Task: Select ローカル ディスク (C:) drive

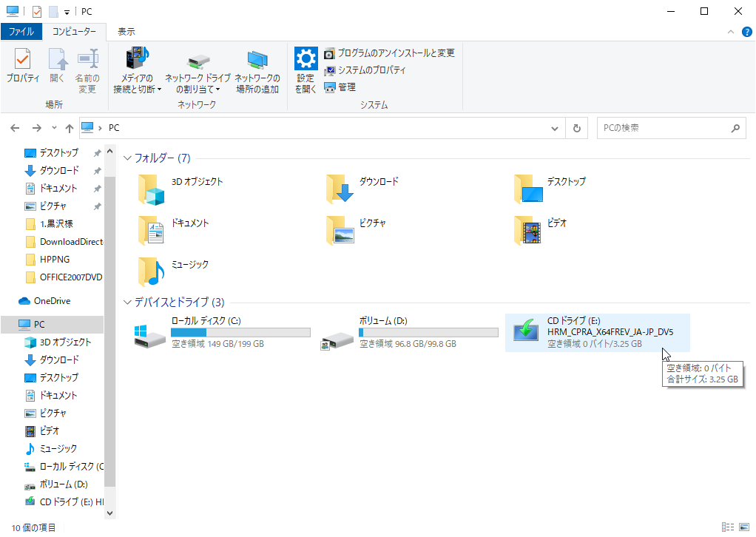Action: coord(222,333)
